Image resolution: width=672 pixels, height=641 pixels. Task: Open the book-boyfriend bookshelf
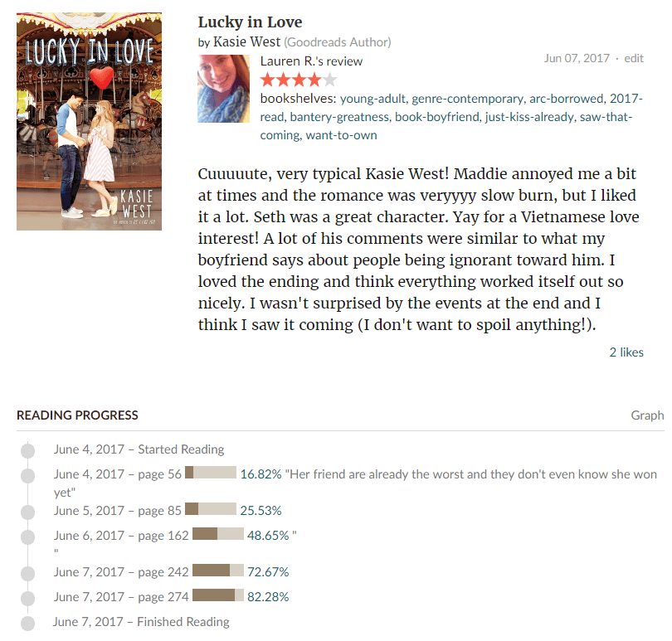coord(437,117)
